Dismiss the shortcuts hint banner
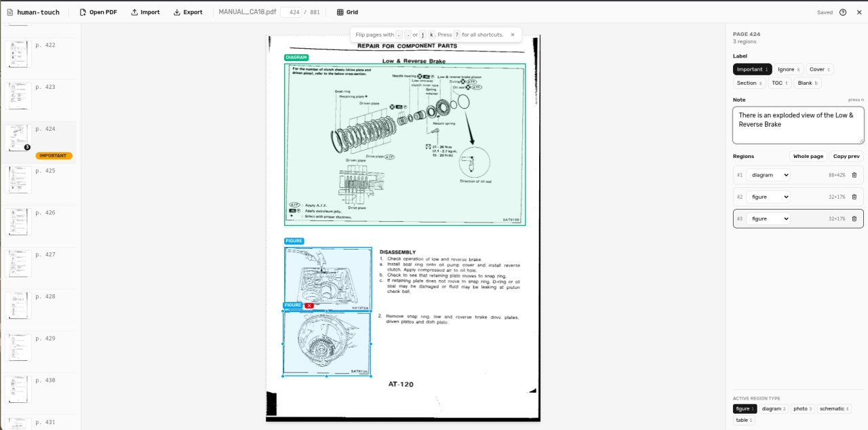 click(x=512, y=35)
